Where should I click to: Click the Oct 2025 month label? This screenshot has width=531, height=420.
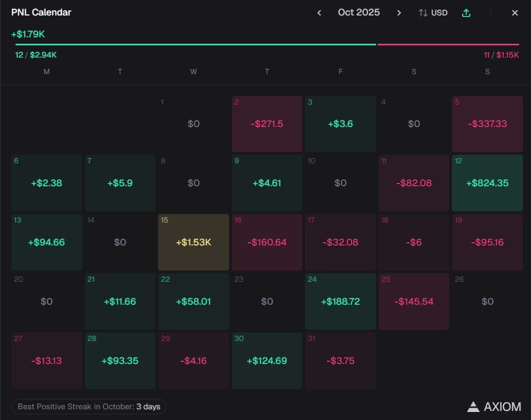(358, 12)
